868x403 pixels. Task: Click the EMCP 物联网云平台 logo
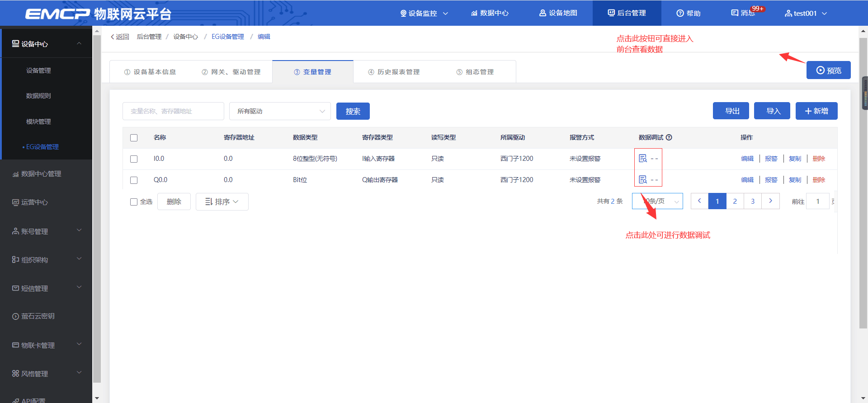98,14
